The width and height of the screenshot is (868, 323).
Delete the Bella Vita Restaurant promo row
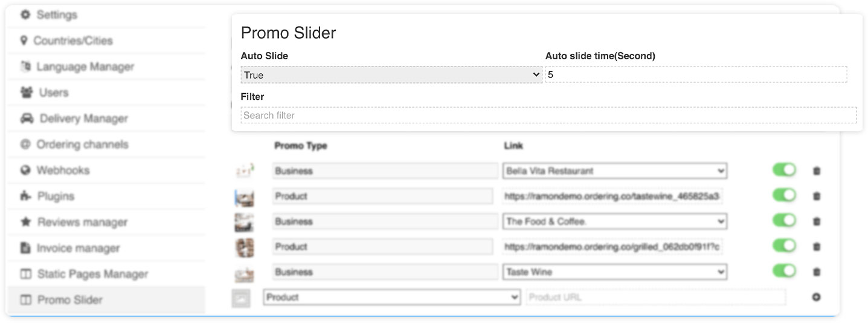pyautogui.click(x=817, y=171)
